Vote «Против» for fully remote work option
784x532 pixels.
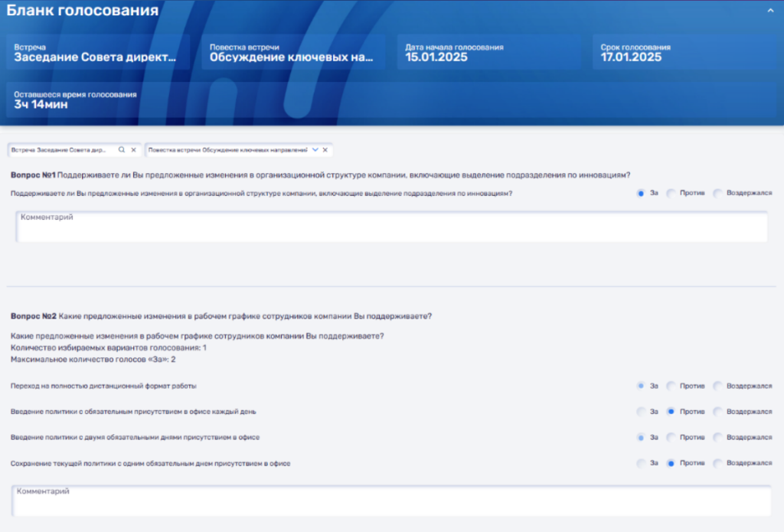pyautogui.click(x=671, y=386)
